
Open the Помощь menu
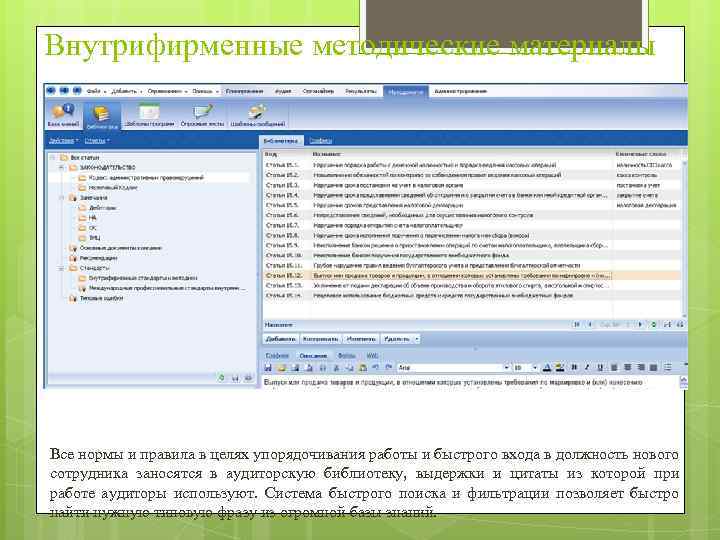(204, 91)
